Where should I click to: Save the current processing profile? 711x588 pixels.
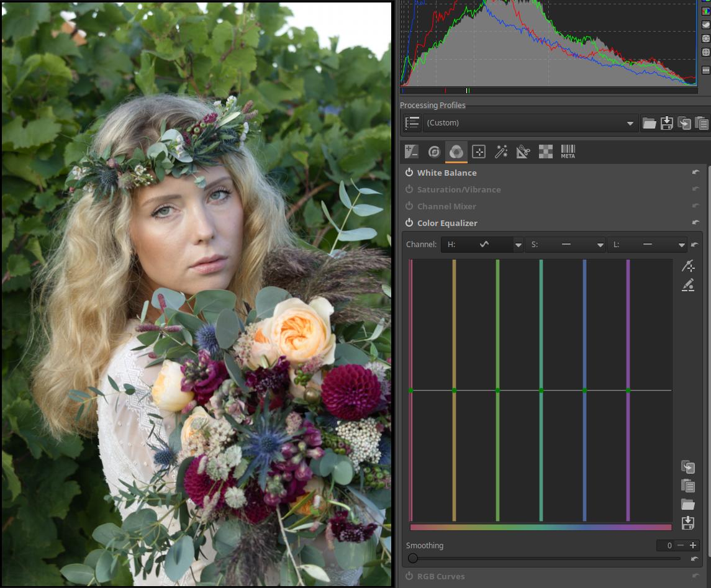pyautogui.click(x=667, y=123)
